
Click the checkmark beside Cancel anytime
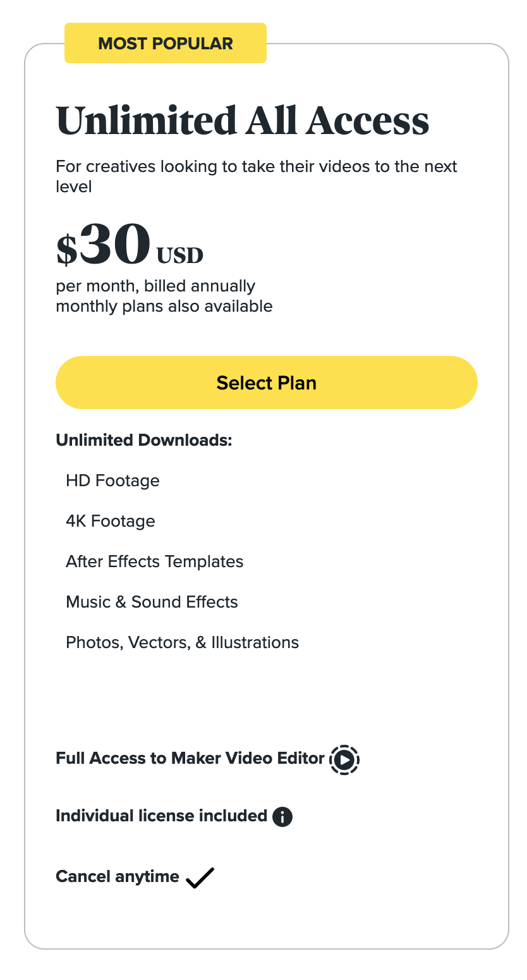(200, 878)
